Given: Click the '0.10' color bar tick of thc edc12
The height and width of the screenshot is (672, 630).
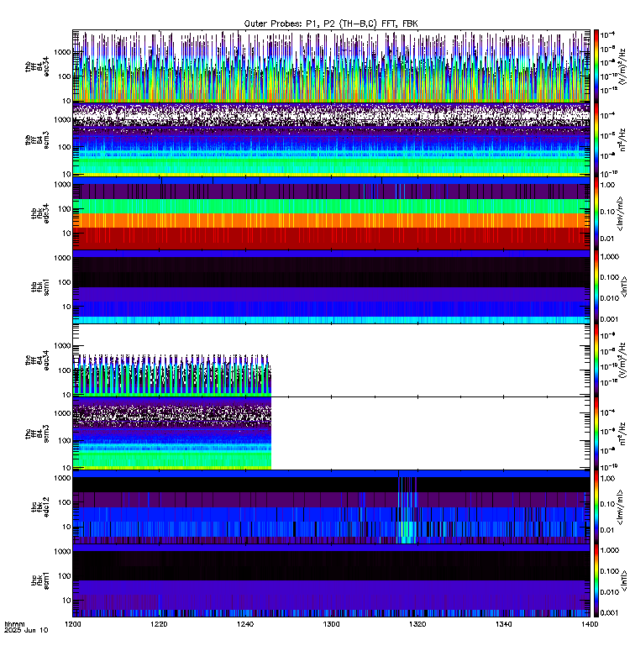Looking at the screenshot, I should tap(607, 505).
